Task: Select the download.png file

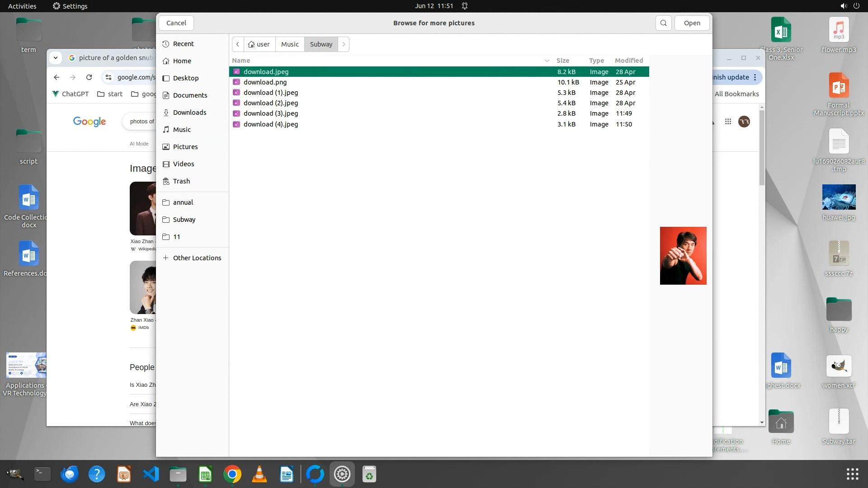Action: tap(265, 82)
